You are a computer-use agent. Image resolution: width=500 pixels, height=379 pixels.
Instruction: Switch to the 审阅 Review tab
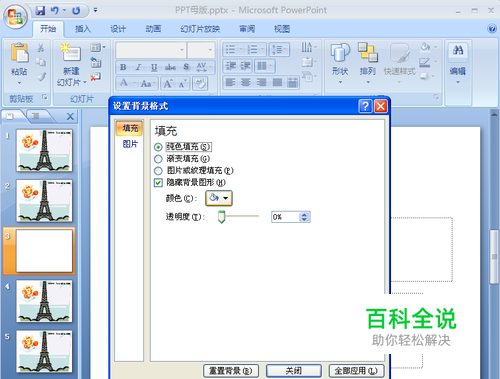tap(247, 29)
